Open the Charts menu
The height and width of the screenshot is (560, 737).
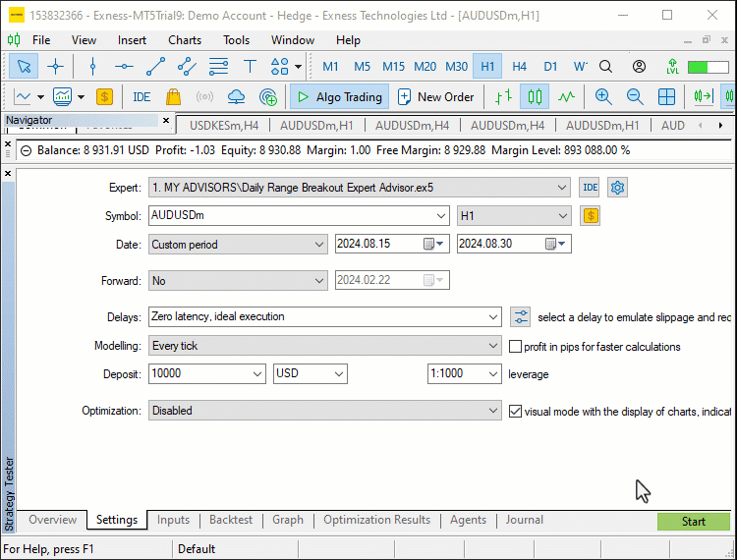coord(185,40)
